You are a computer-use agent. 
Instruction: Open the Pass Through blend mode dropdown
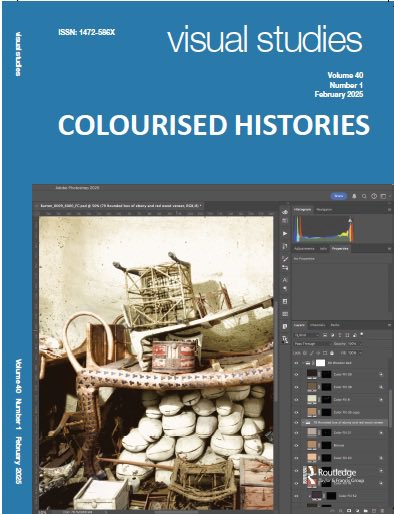[x=313, y=344]
